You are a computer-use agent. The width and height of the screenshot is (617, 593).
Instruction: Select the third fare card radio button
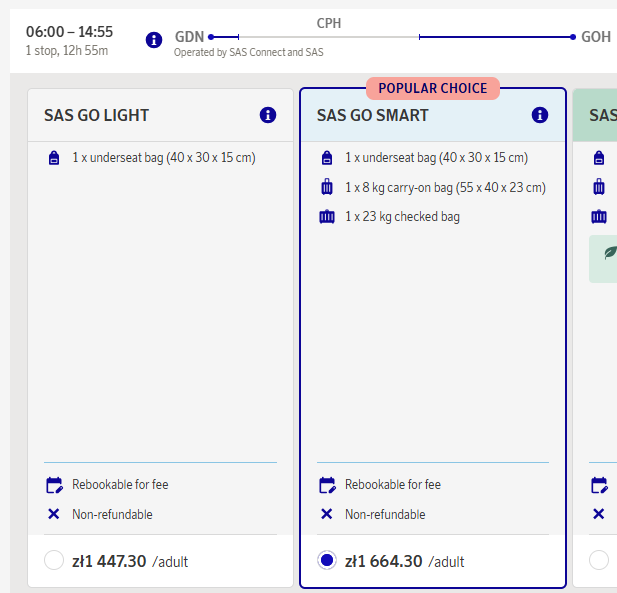599,560
